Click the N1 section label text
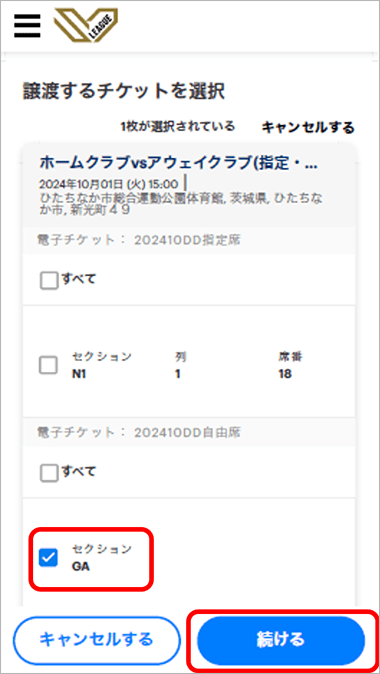380x674 pixels. [79, 374]
